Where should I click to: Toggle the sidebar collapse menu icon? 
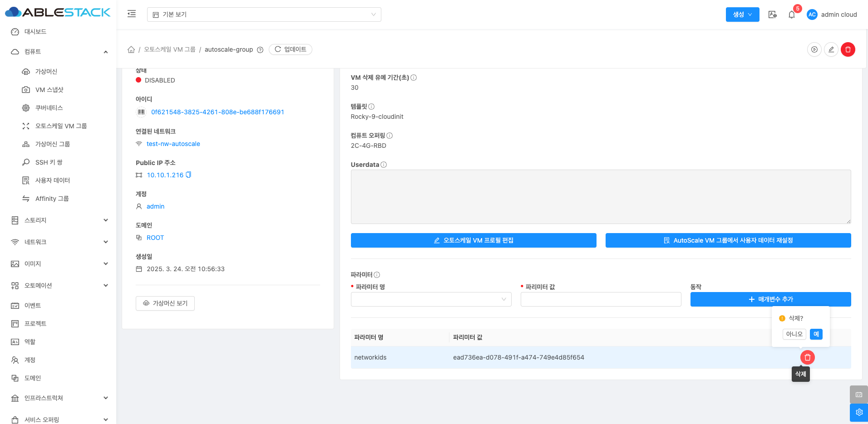132,14
